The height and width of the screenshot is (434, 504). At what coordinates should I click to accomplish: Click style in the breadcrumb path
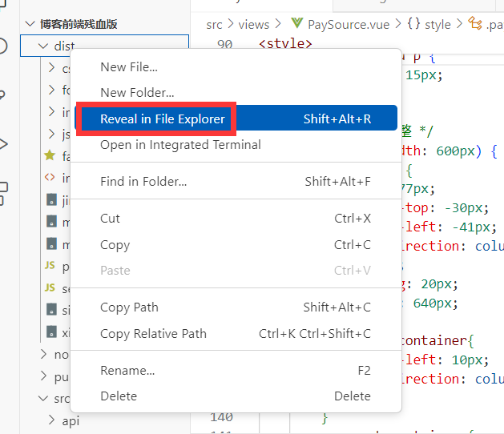tap(437, 24)
